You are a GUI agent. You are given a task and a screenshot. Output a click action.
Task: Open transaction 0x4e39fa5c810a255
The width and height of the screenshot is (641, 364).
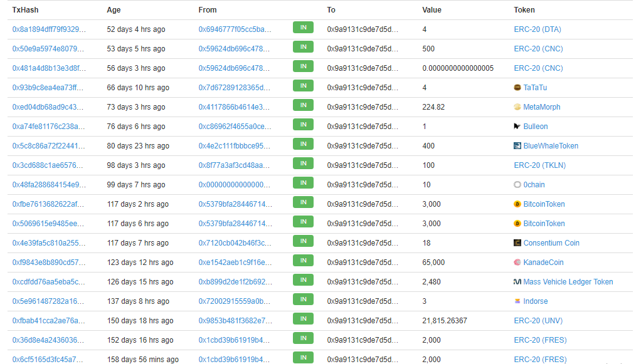pos(49,243)
